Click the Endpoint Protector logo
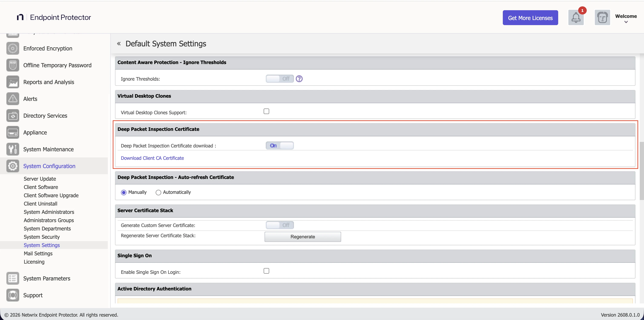Viewport: 644px width, 320px height. pyautogui.click(x=54, y=17)
